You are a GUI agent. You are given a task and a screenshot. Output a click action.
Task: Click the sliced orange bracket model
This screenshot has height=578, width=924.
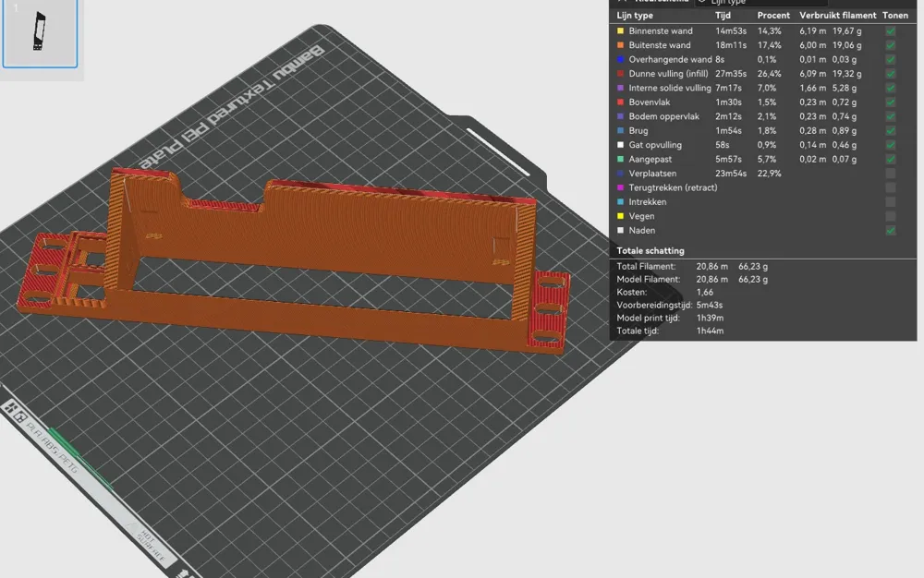[330, 230]
